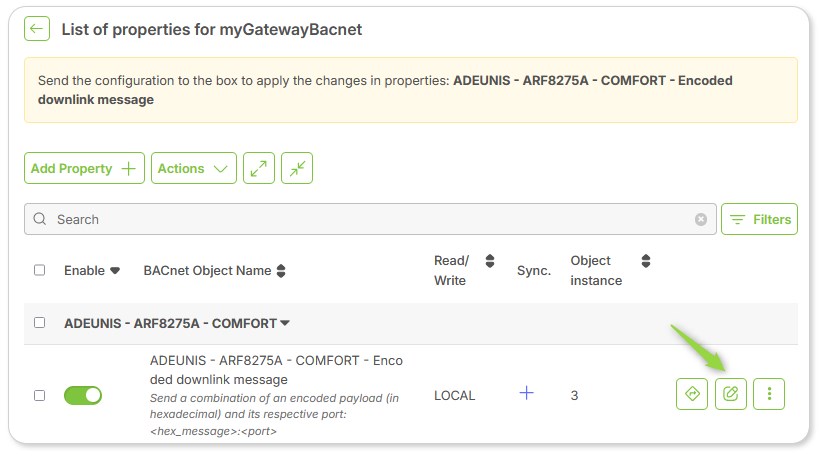Sort by BACnet Object Name
Screen dimensions: 819x456
tap(281, 271)
